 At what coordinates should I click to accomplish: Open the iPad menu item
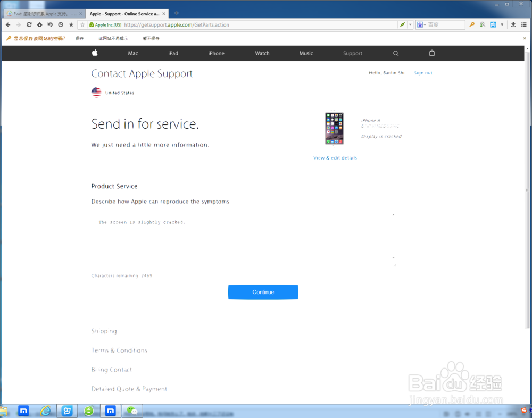(x=173, y=53)
